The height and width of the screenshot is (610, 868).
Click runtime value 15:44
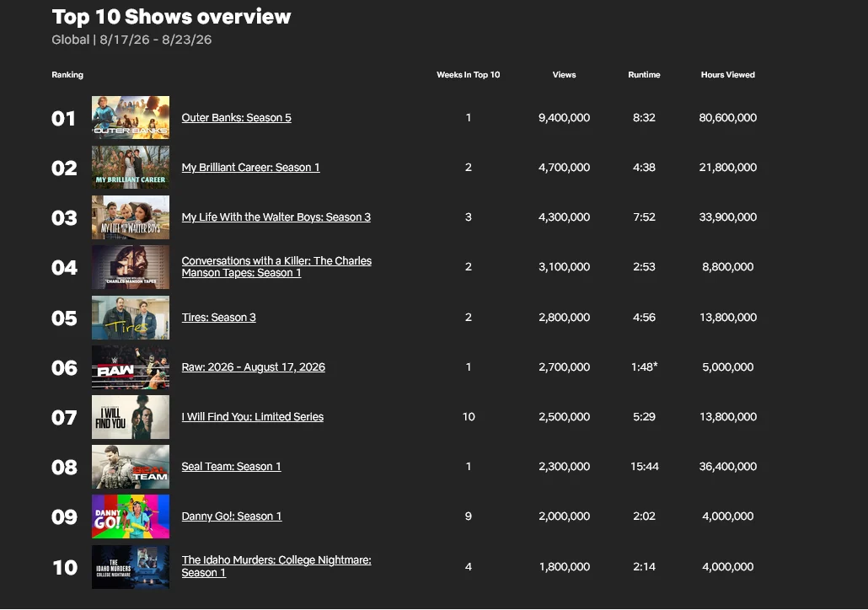coord(645,467)
